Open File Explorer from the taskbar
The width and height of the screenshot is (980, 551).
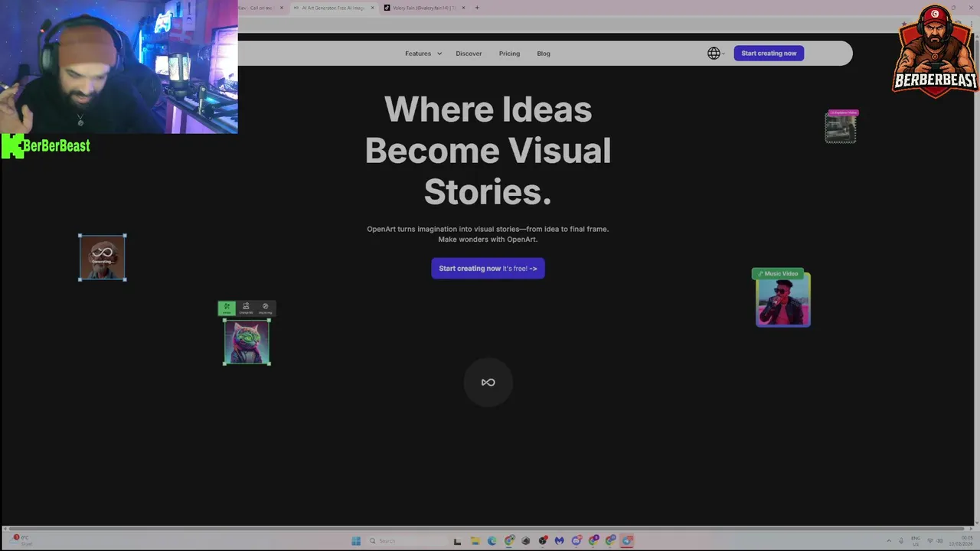pyautogui.click(x=475, y=541)
